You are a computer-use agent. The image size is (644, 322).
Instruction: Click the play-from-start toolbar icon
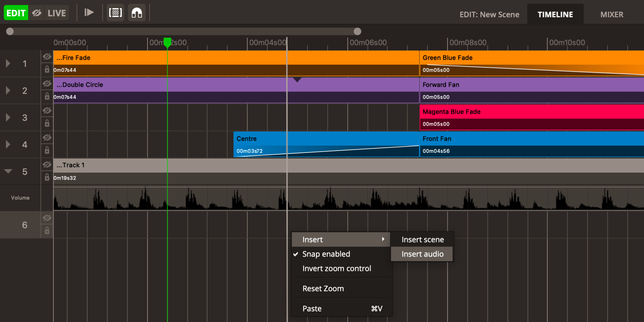[89, 13]
